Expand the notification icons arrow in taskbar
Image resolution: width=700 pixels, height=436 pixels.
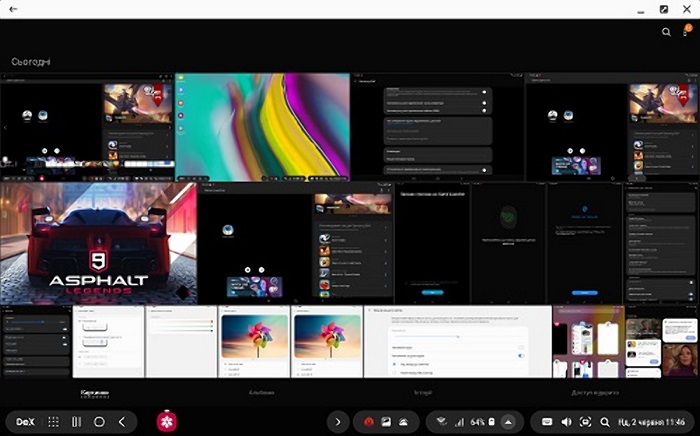click(338, 422)
